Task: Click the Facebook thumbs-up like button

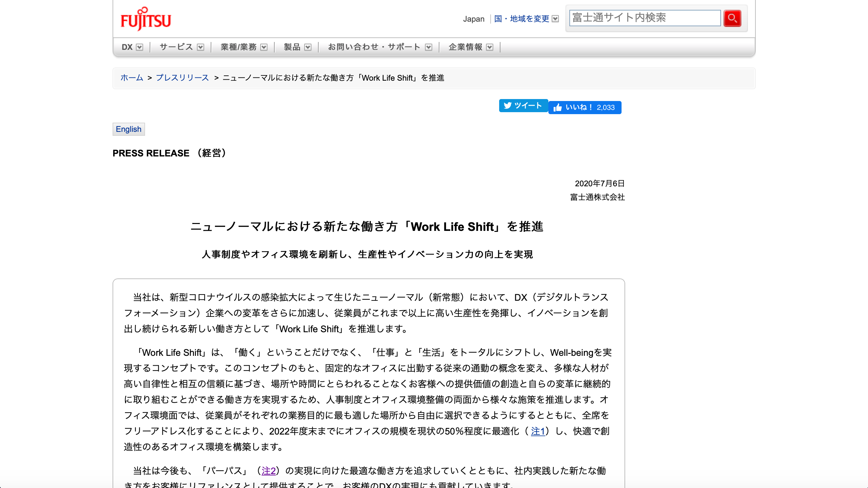Action: [x=584, y=108]
